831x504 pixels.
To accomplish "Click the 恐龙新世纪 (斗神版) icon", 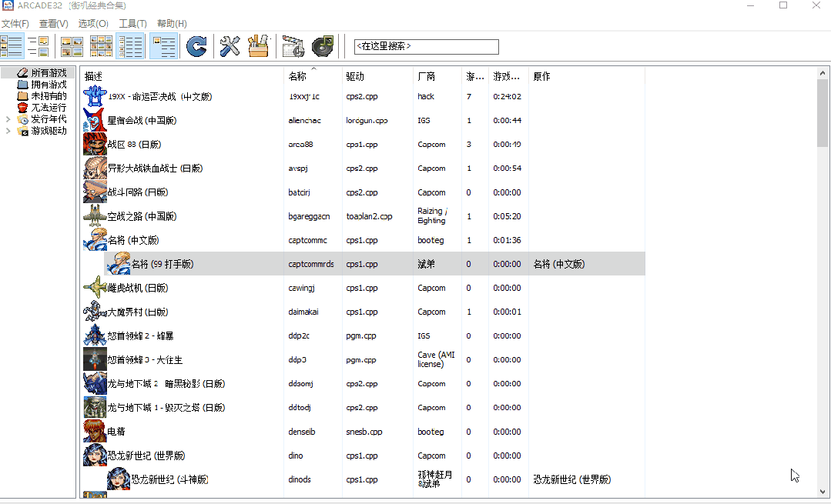I will click(x=119, y=479).
